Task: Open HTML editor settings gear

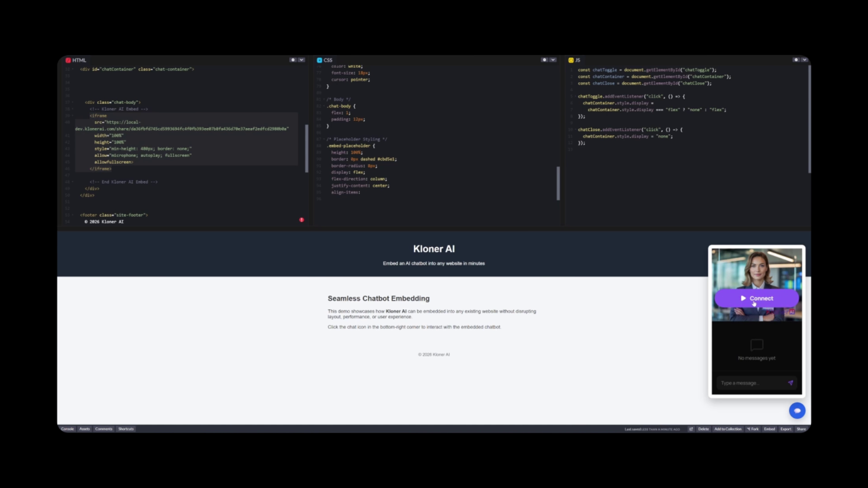Action: pos(293,60)
